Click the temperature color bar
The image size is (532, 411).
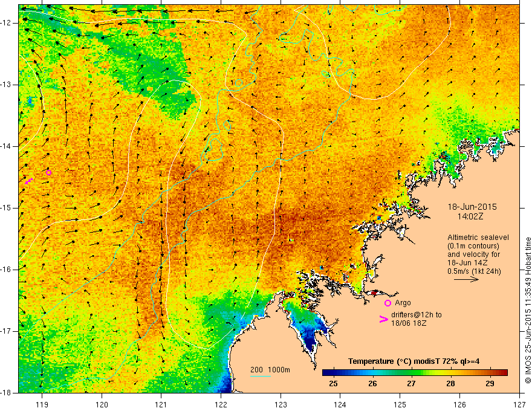pos(415,372)
